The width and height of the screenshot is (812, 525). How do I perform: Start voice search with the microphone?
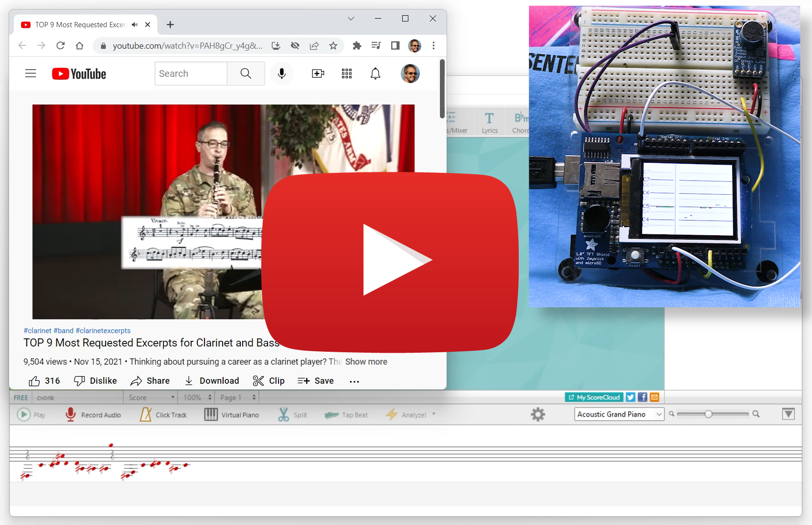pyautogui.click(x=282, y=73)
